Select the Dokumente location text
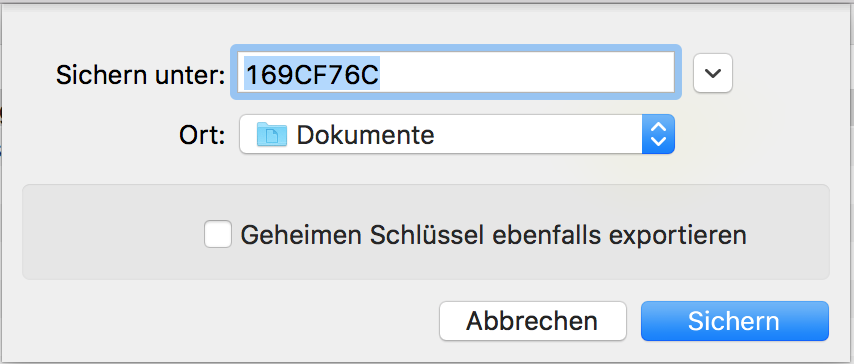Viewport: 854px width, 364px height. coord(365,135)
